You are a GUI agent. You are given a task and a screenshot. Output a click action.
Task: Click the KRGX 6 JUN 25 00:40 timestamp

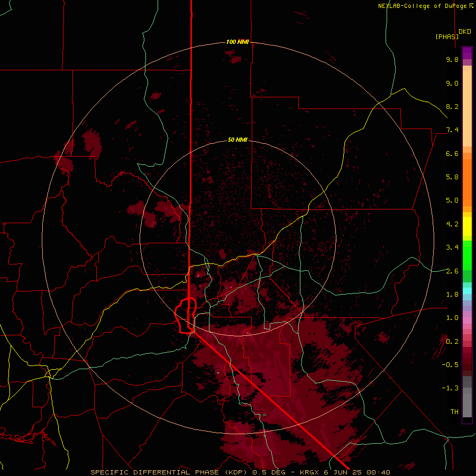point(345,472)
